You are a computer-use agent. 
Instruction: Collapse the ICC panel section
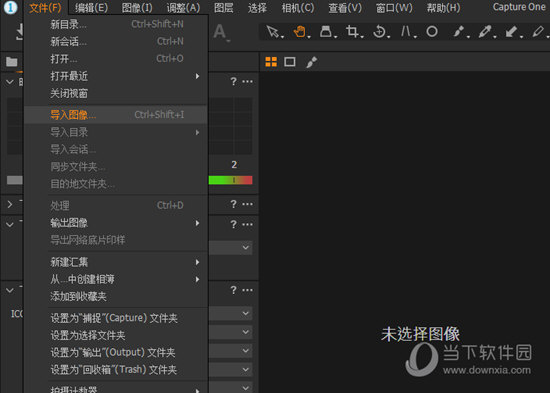point(9,290)
